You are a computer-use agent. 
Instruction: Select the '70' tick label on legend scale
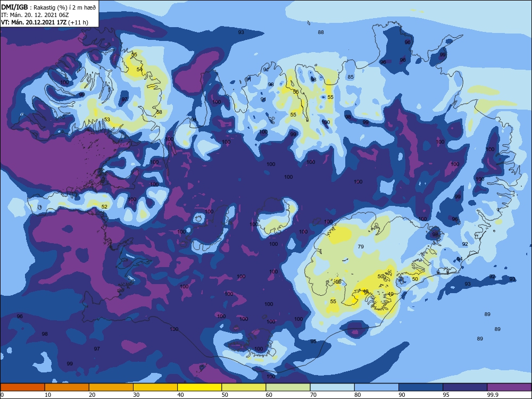[313, 395]
